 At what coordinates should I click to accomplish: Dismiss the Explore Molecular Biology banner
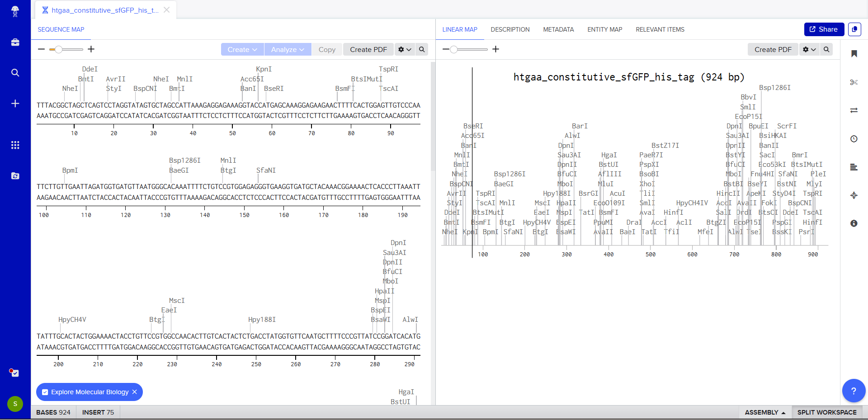134,392
